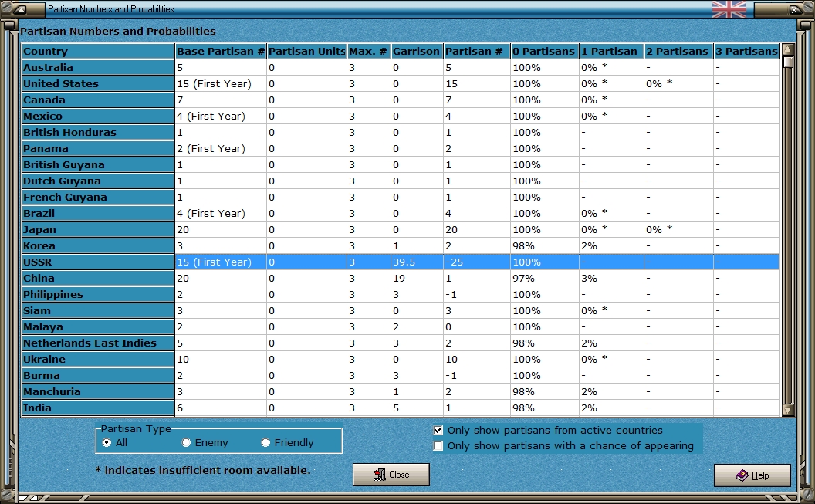Select the China row

click(x=401, y=278)
